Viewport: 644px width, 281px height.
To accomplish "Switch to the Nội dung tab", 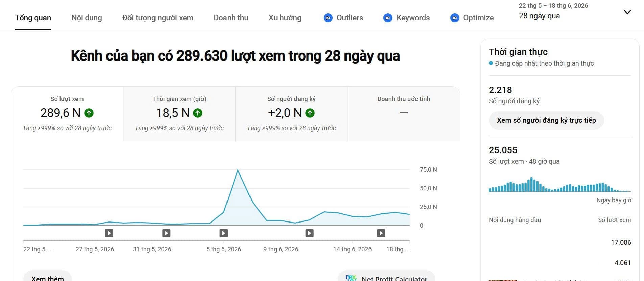I will tap(87, 18).
